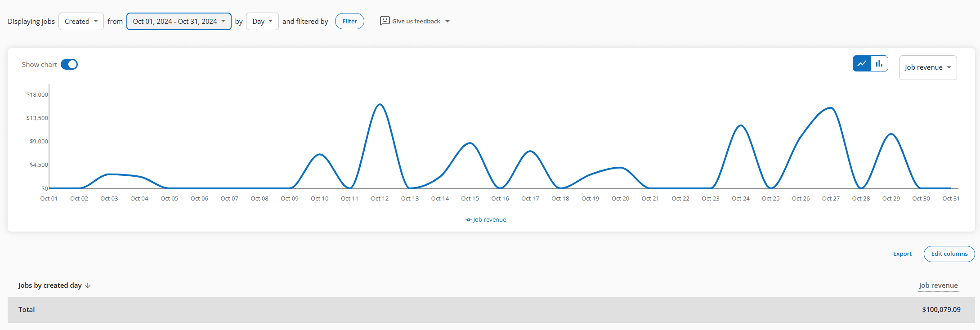Click the Show chart label
The image size is (980, 330).
click(40, 65)
